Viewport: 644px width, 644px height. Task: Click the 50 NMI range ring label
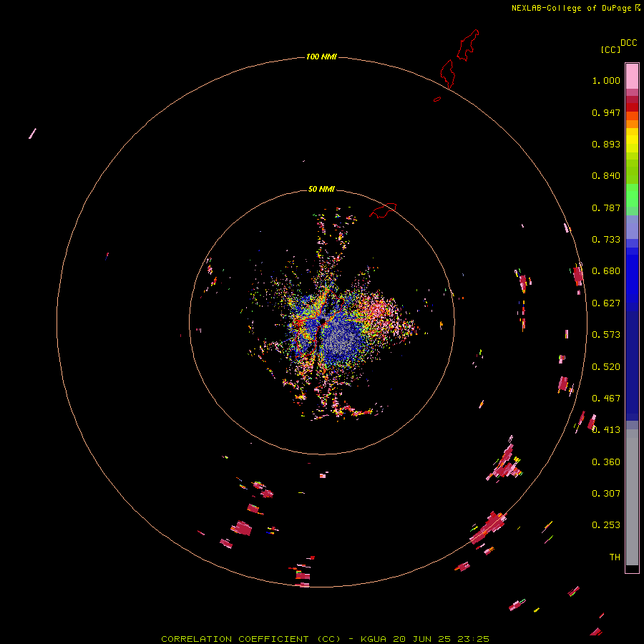[321, 189]
